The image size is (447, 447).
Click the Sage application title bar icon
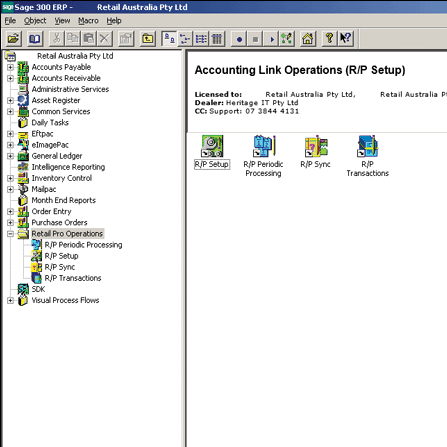8,7
